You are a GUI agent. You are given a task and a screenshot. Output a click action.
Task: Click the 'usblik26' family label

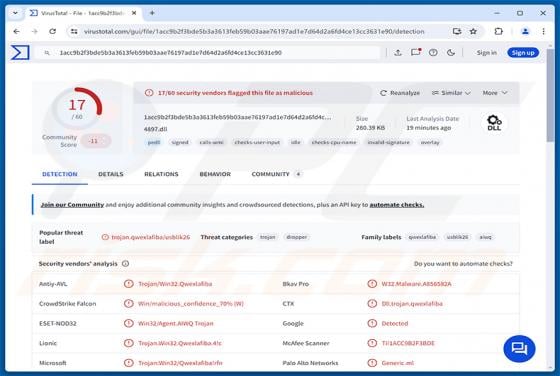coord(458,237)
